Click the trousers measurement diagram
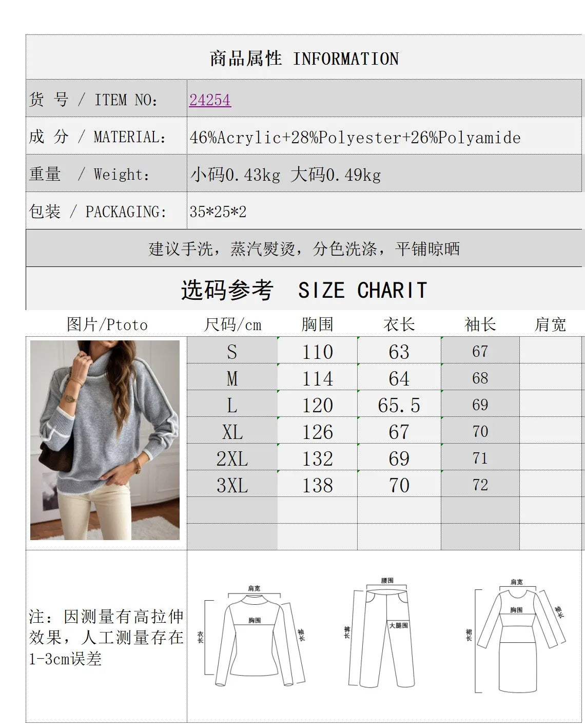Viewport: 585px width, 728px height. (379, 633)
